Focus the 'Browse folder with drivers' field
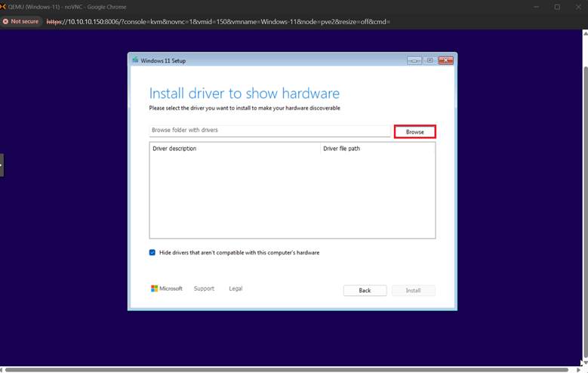Image resolution: width=588 pixels, height=373 pixels. pyautogui.click(x=269, y=131)
